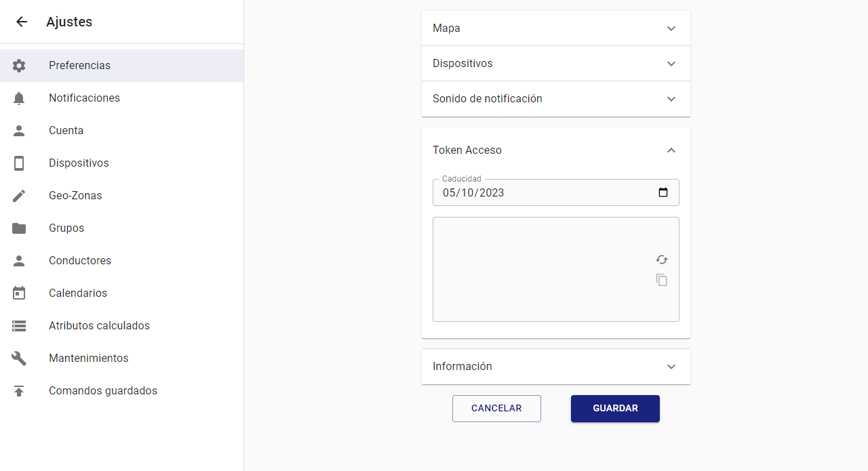Viewport: 868px width, 471px height.
Task: Click the CANCELAR button
Action: point(496,409)
